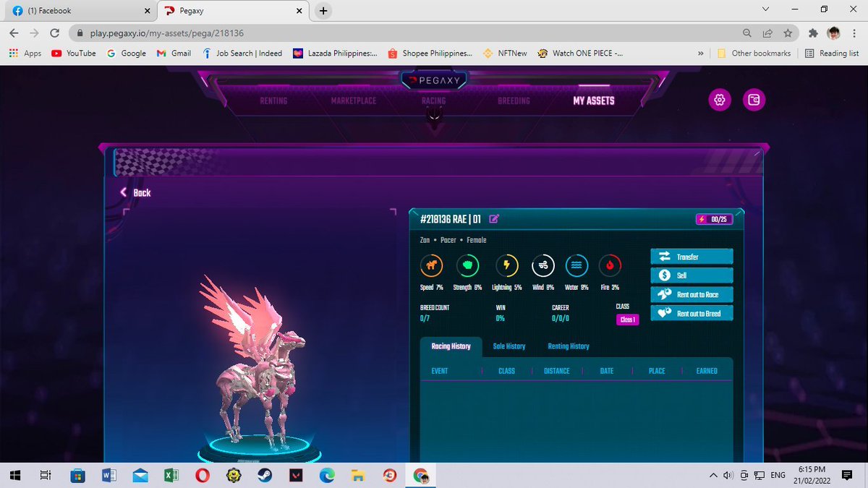Screen dimensions: 868x488
Task: Open Opera from the taskbar
Action: (203, 475)
